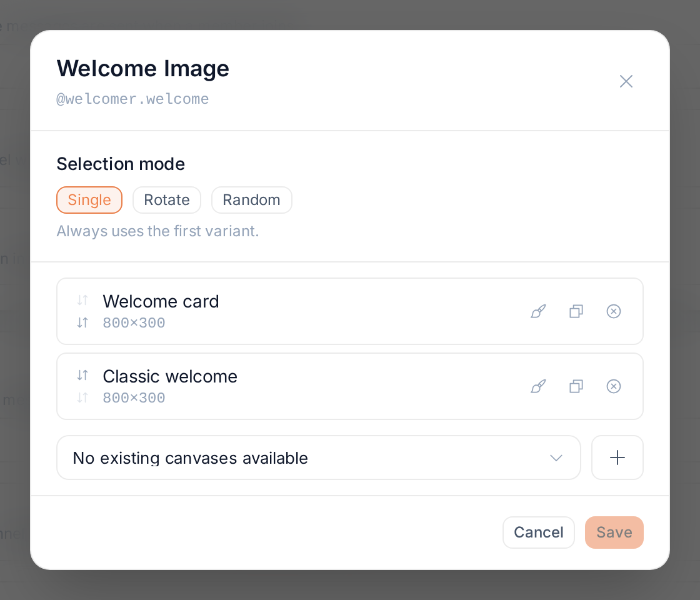Click the Welcome card variant name
700x600 pixels.
(161, 301)
